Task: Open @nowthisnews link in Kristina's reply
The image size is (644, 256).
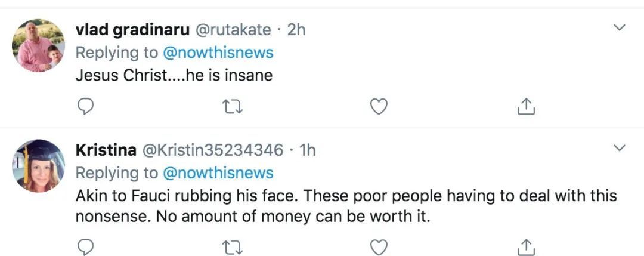Action: coord(218,173)
